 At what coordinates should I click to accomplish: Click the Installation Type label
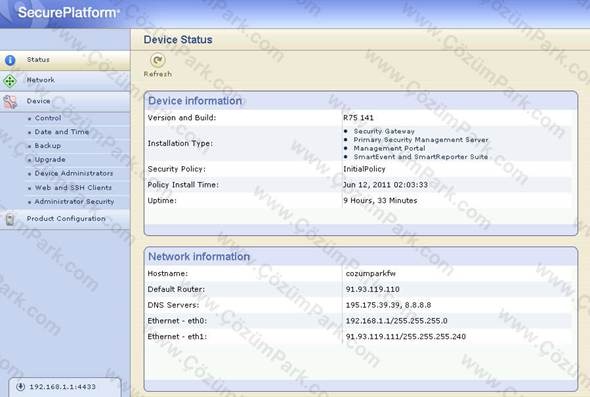(x=180, y=143)
